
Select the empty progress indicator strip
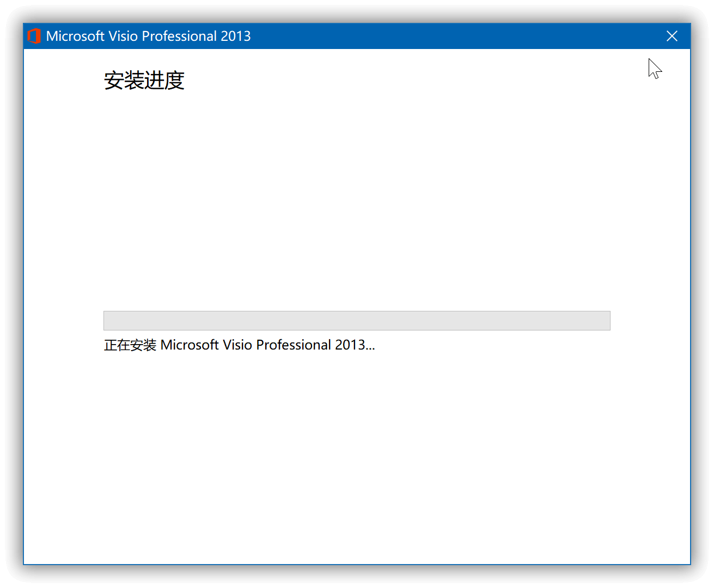click(357, 321)
